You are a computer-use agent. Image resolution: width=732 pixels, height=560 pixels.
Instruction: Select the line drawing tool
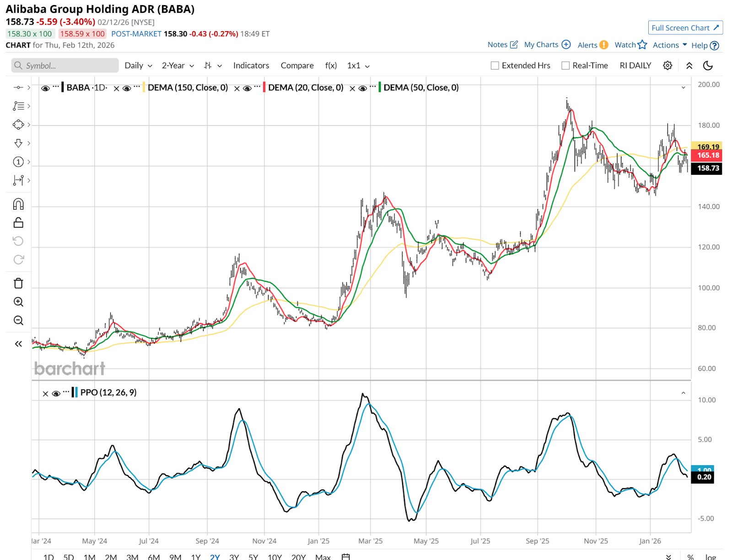click(x=18, y=87)
